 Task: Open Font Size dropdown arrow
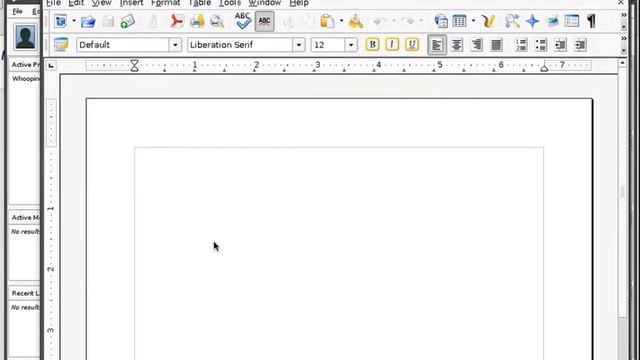pos(351,45)
